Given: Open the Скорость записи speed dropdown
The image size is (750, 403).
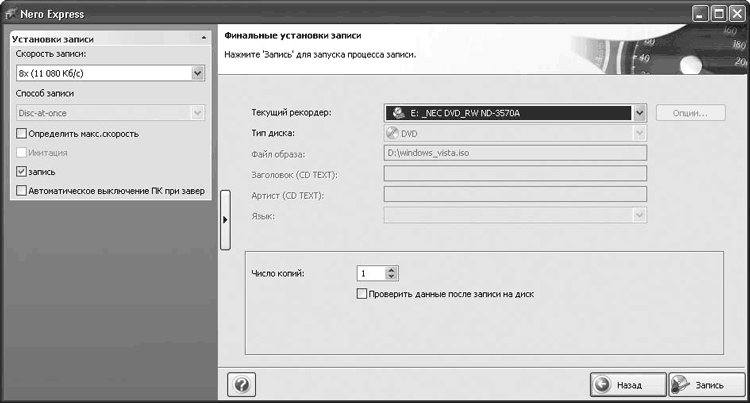Looking at the screenshot, I should click(197, 73).
